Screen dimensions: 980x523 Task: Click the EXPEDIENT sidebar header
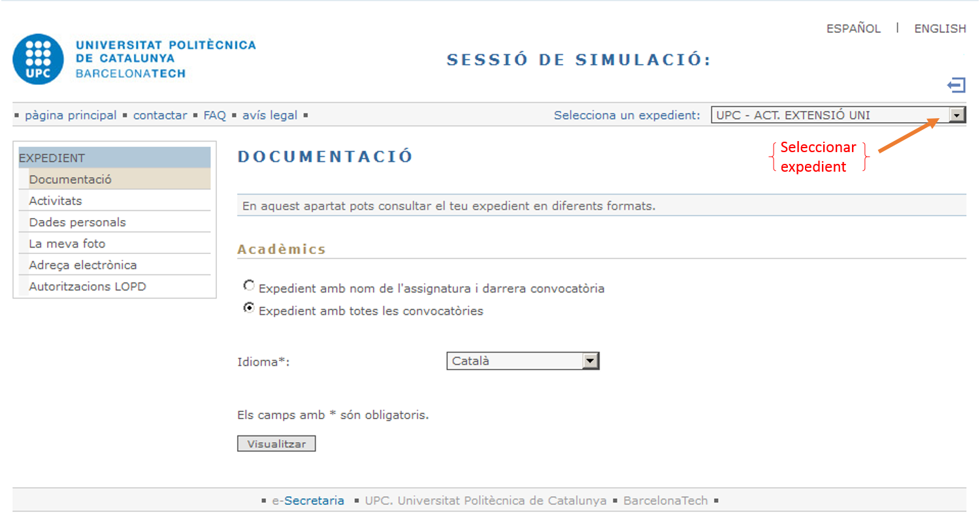point(114,158)
